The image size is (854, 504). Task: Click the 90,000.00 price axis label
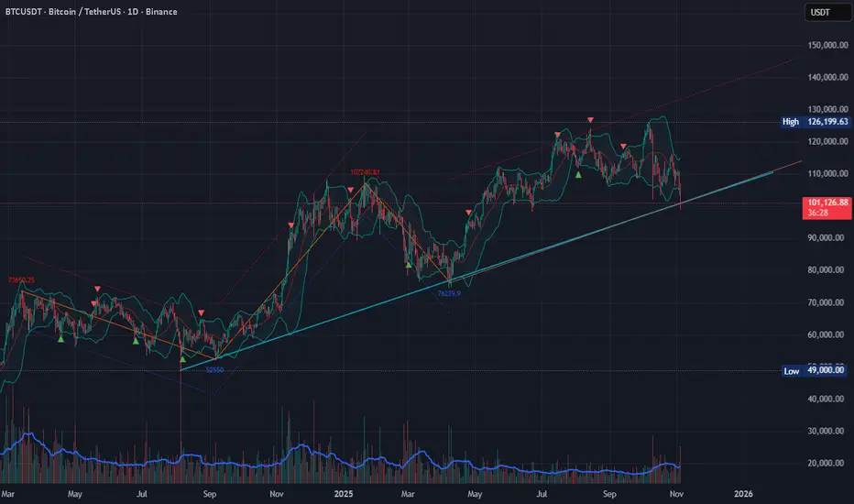pyautogui.click(x=827, y=238)
